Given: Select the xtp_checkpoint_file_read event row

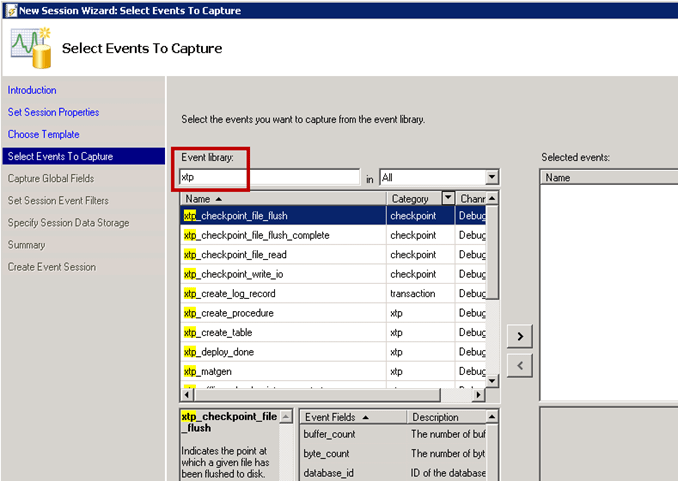Looking at the screenshot, I should pos(235,255).
